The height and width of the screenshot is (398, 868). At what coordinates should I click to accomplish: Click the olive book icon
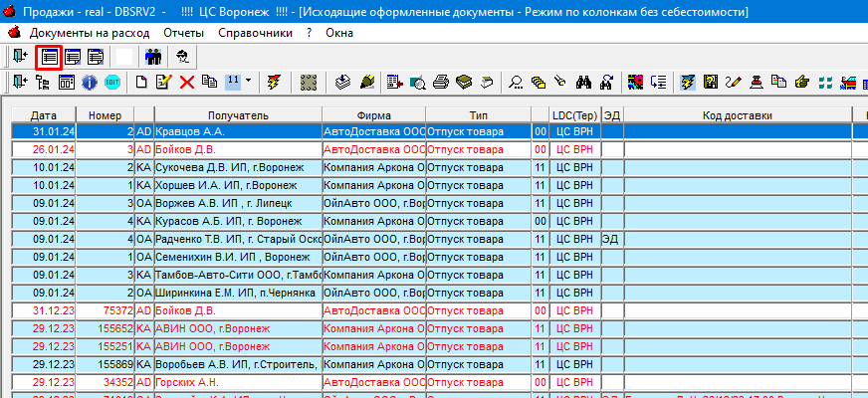pyautogui.click(x=463, y=82)
